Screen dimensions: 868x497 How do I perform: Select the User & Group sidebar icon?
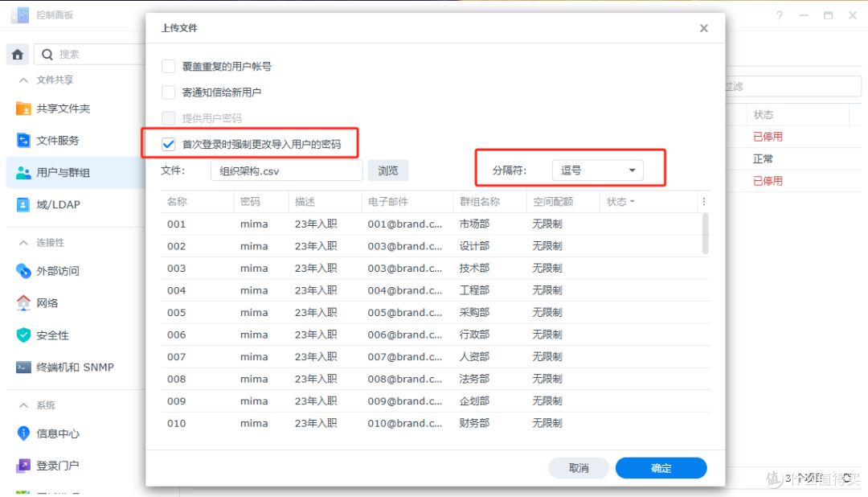[23, 173]
